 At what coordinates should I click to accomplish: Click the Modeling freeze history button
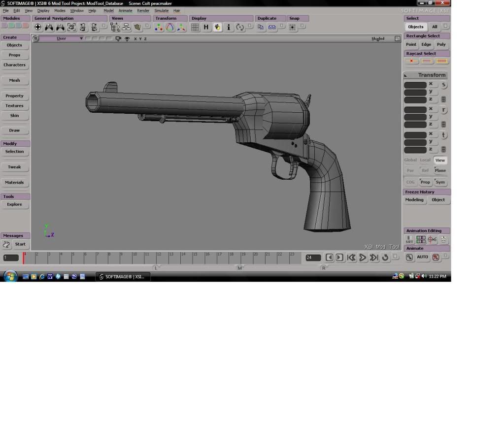point(414,200)
